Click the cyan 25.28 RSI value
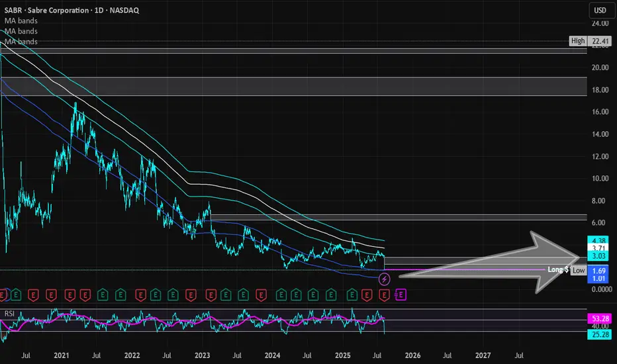This screenshot has height=364, width=617. click(600, 334)
